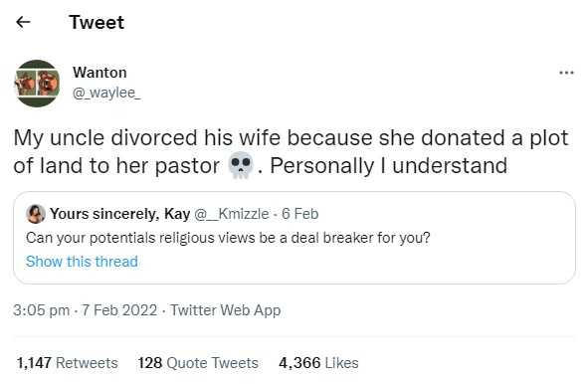View the 1,147 Retweets list

click(x=67, y=363)
